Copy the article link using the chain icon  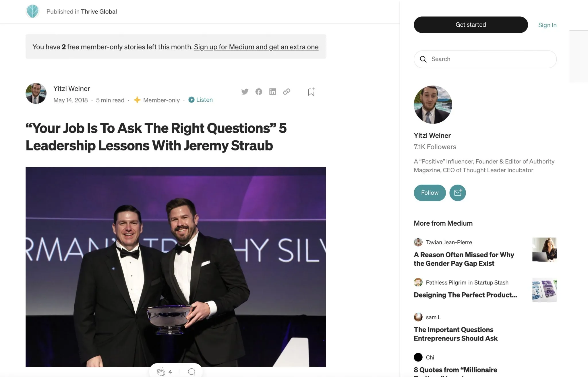[x=287, y=92]
